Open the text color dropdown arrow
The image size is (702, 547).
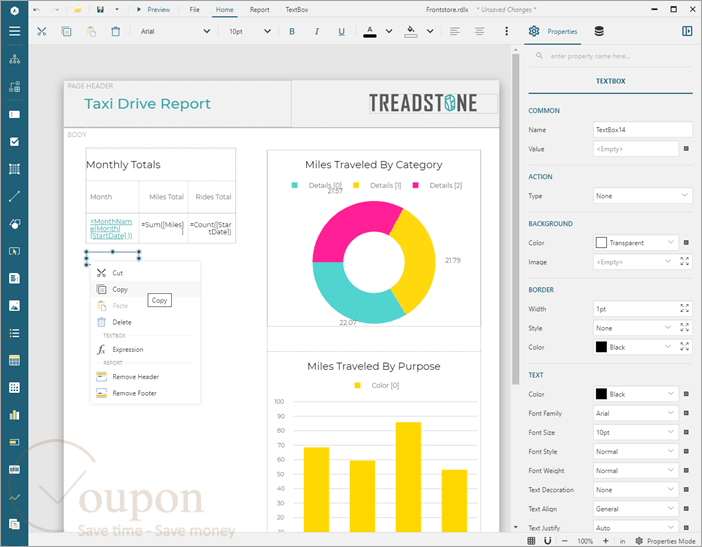click(389, 31)
